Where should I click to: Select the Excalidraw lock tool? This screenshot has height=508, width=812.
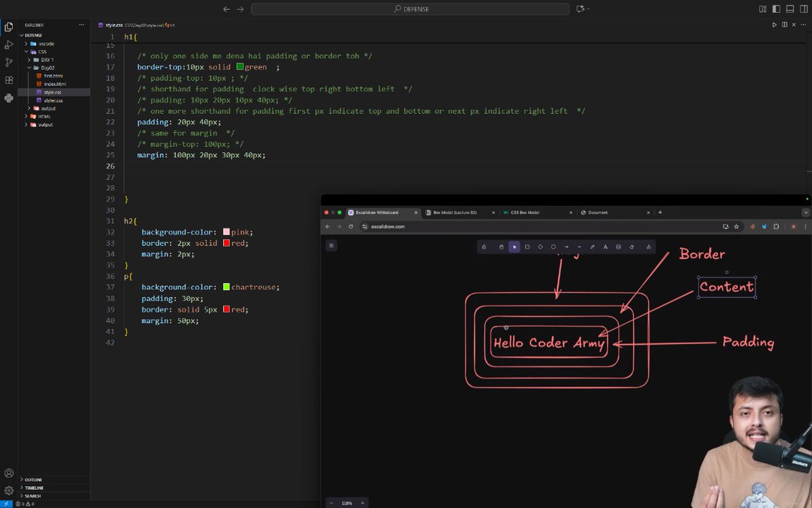(484, 247)
